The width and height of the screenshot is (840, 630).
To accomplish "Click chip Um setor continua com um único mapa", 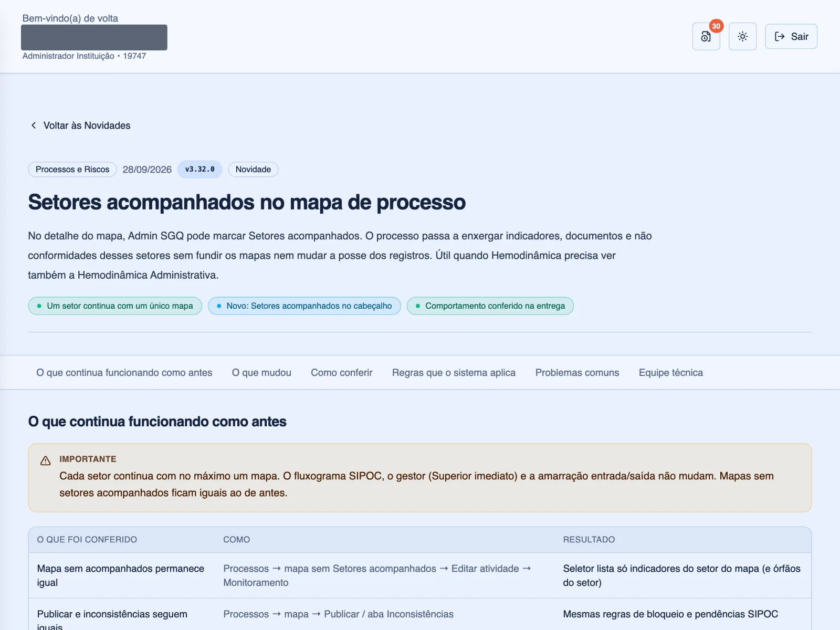I will tap(115, 306).
